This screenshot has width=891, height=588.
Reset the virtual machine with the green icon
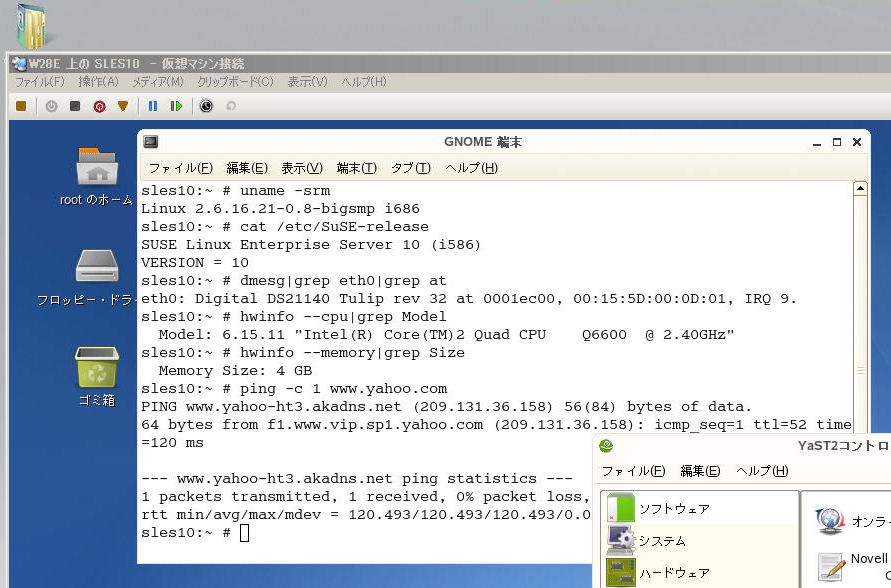[x=176, y=106]
